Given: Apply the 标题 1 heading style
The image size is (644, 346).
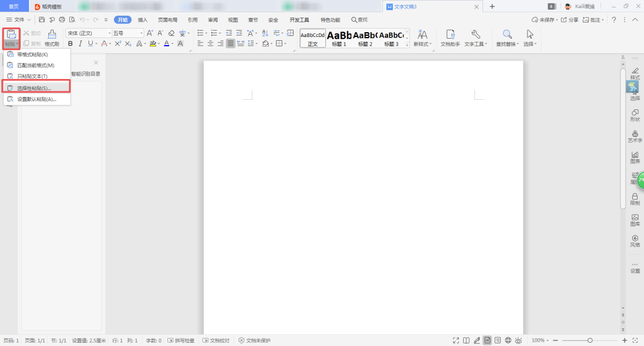Looking at the screenshot, I should click(339, 38).
